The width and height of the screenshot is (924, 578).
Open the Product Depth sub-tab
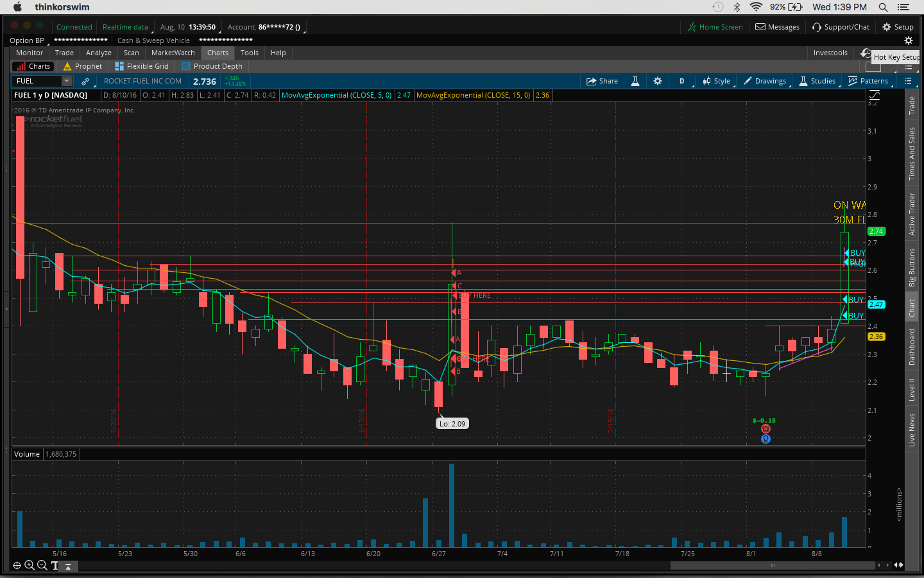click(x=212, y=66)
